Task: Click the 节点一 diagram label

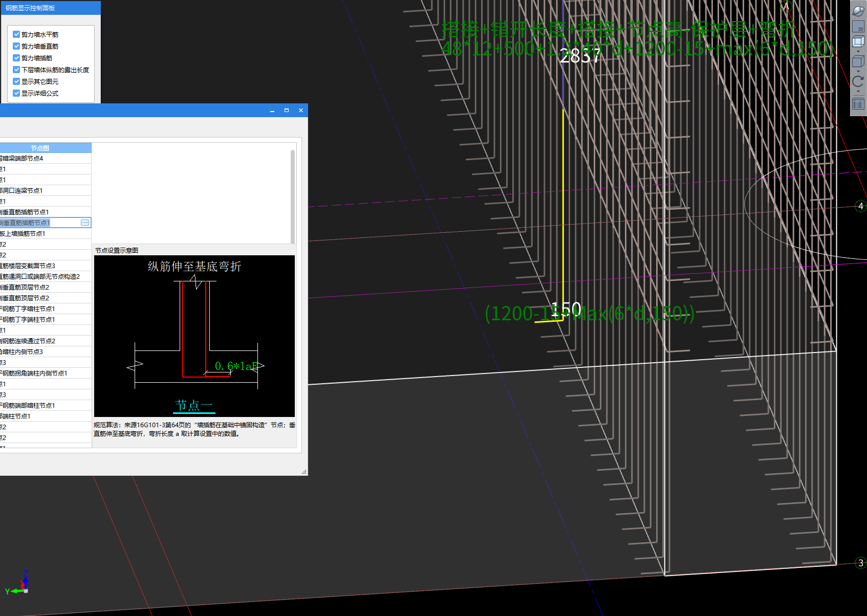Action: pyautogui.click(x=194, y=406)
